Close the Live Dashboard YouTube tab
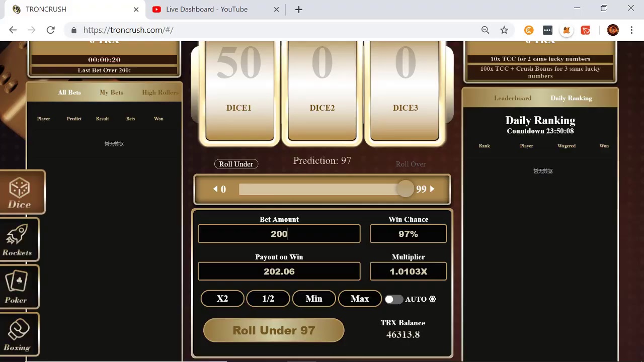Viewport: 644px width, 362px height. tap(276, 10)
